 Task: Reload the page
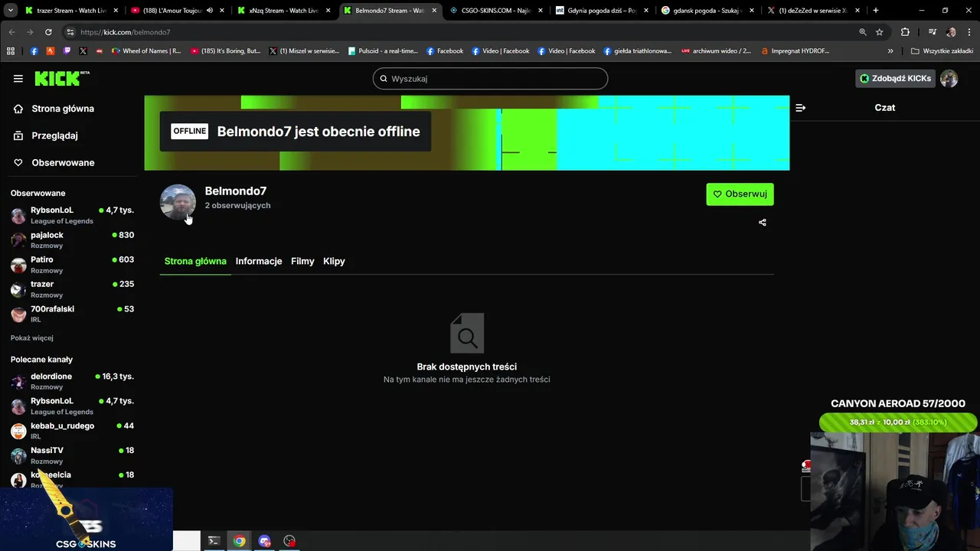coord(48,32)
